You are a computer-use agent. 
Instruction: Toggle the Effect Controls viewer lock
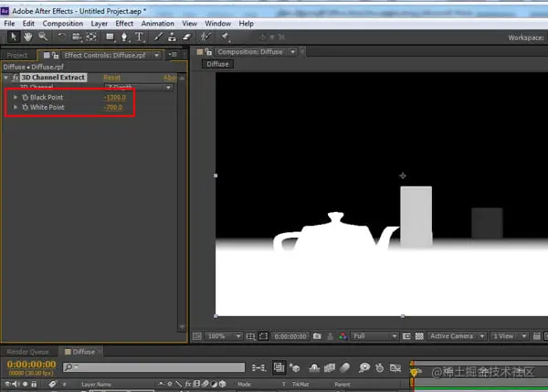tap(55, 55)
